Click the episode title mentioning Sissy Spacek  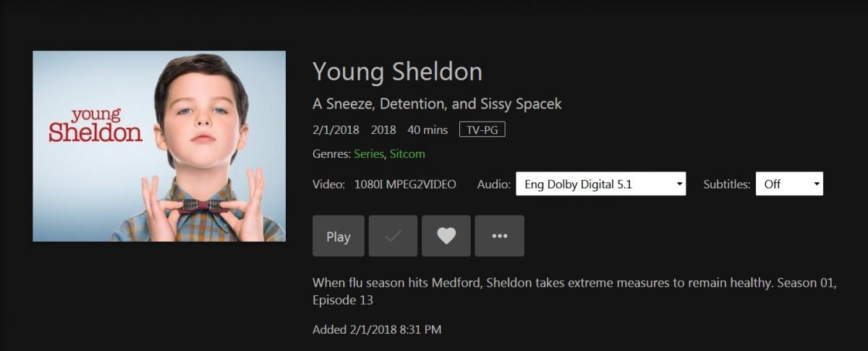click(437, 103)
